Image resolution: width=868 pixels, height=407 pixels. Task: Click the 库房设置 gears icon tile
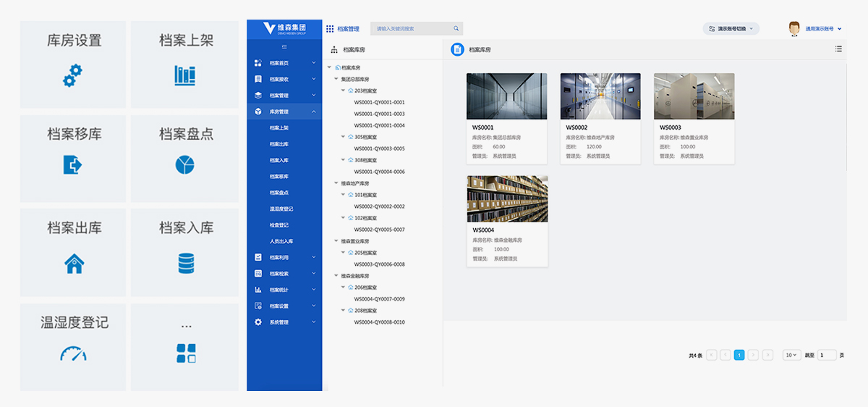(x=73, y=64)
